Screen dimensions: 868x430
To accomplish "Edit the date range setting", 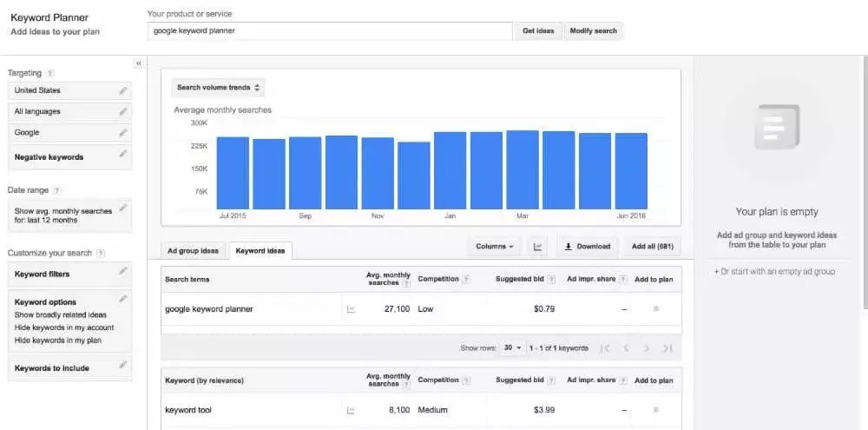I will [x=123, y=208].
